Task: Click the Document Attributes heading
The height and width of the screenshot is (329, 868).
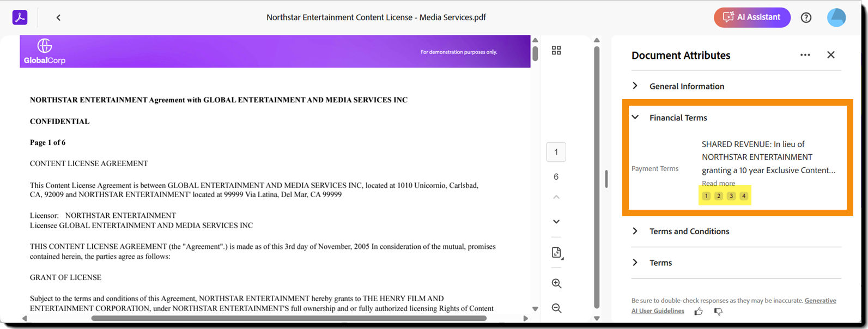Action: 681,55
